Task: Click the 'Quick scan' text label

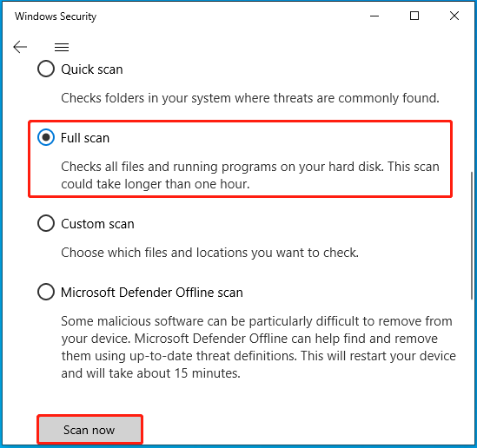Action: pyautogui.click(x=92, y=69)
